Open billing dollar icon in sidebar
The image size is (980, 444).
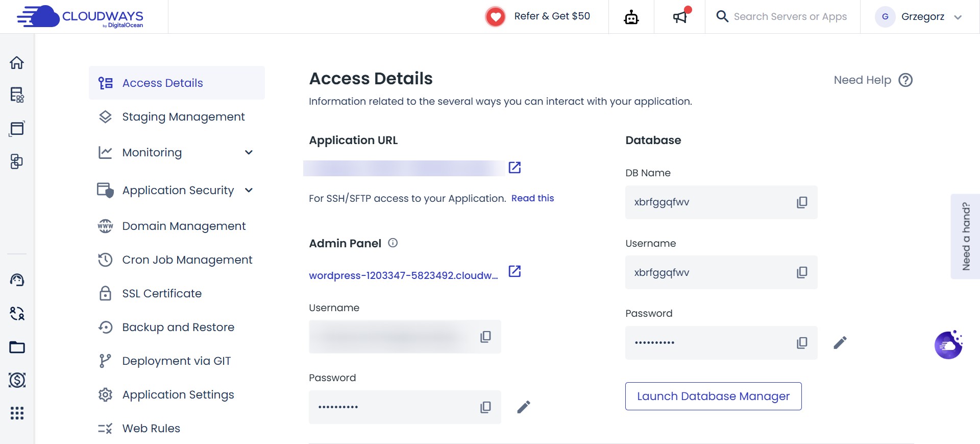17,380
